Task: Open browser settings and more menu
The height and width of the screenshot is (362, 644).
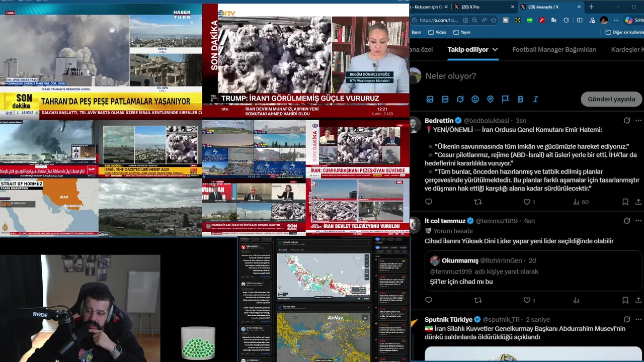Action: (616, 20)
